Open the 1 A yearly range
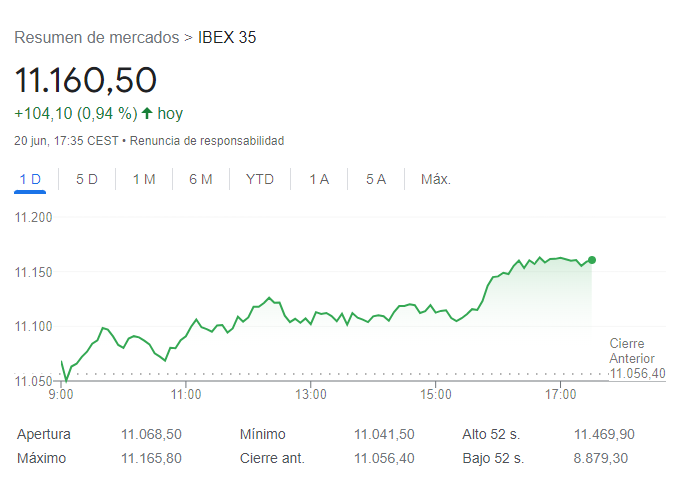Screen dimensions: 690x480 (319, 179)
